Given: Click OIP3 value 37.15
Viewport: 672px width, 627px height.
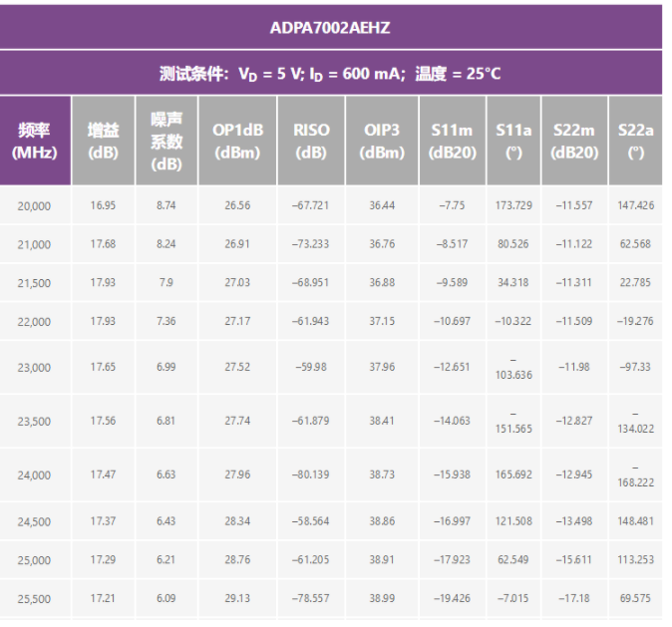Looking at the screenshot, I should 382,321.
